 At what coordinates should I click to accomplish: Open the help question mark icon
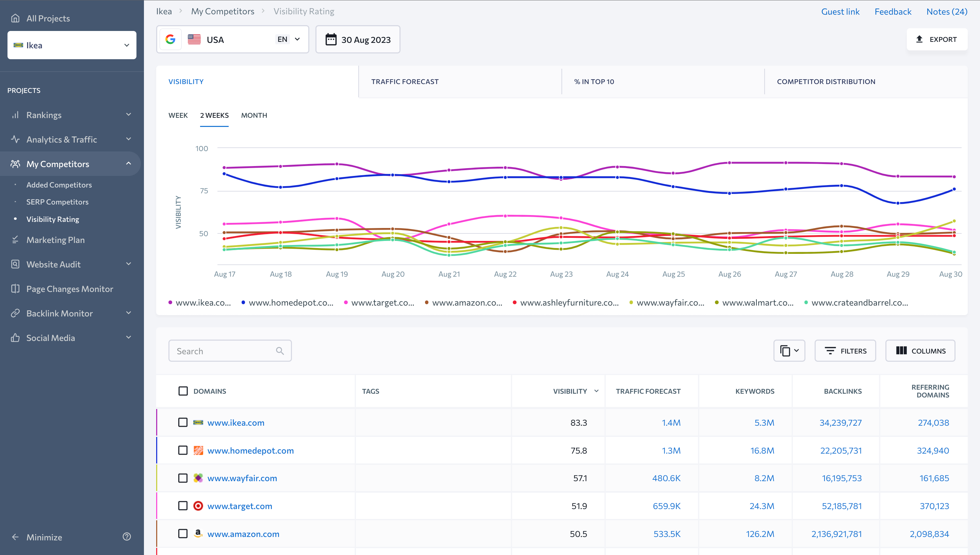[127, 537]
